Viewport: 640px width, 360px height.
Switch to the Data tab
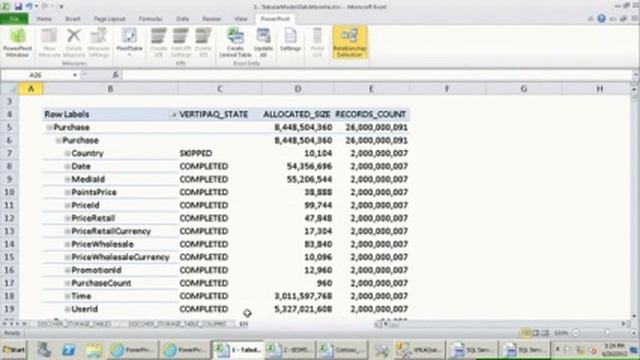click(182, 19)
